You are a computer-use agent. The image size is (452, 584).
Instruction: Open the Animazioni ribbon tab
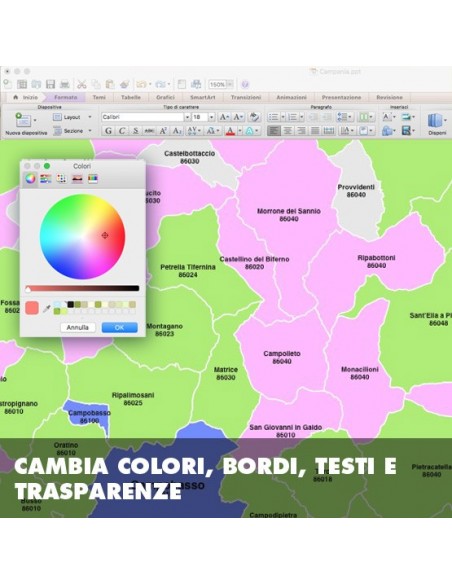292,97
